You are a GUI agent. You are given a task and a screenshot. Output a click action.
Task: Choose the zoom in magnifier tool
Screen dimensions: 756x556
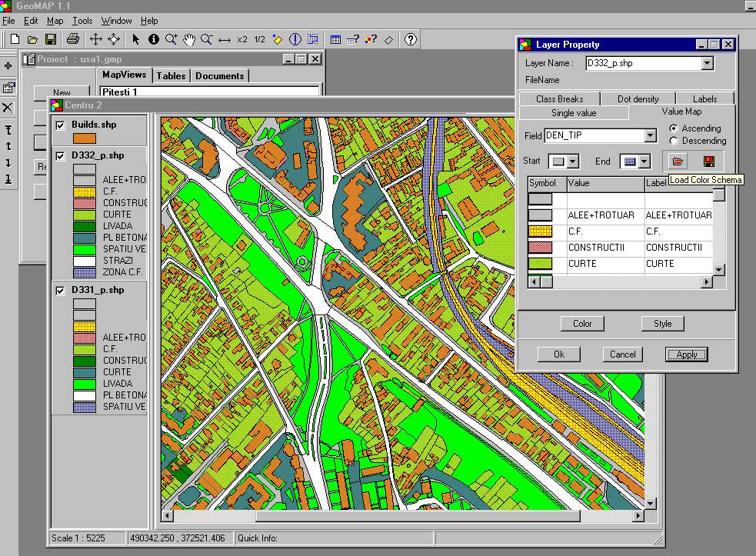pos(171,39)
